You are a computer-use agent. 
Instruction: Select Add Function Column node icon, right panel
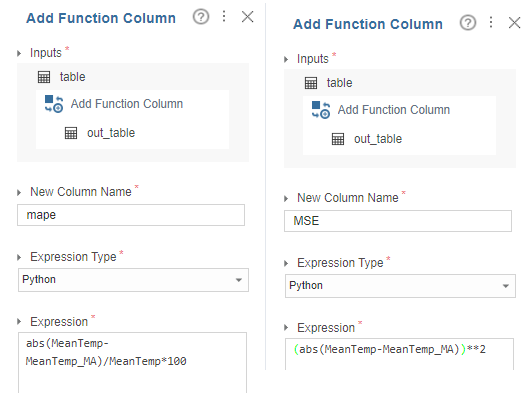[321, 110]
